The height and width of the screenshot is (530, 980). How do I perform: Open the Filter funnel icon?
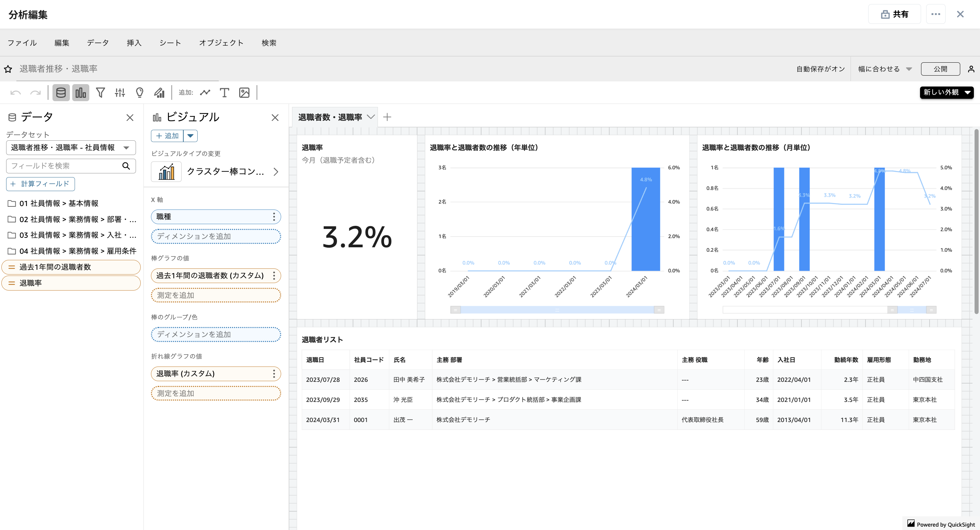tap(101, 92)
